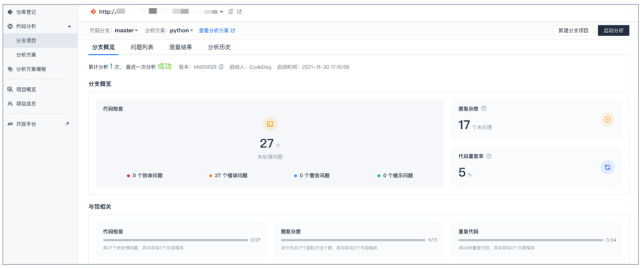The width and height of the screenshot is (644, 268).
Task: Click 0 个警告问题 legend item
Action: 312,176
